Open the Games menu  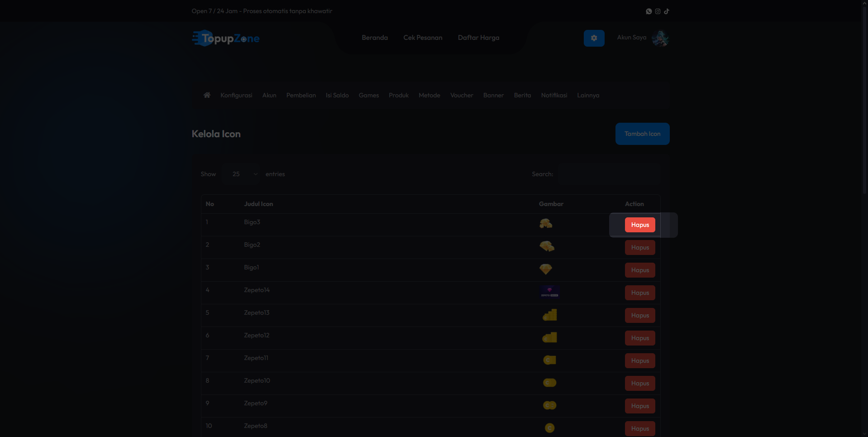click(x=369, y=95)
